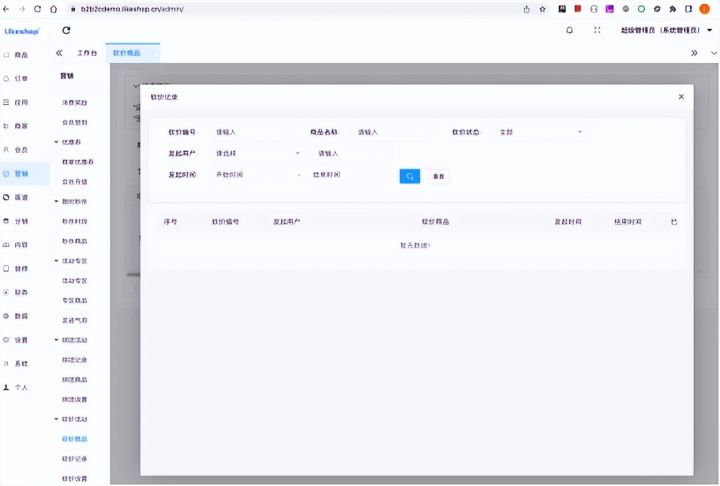Open table column settings icon
Screen dimensions: 720x486
[674, 222]
